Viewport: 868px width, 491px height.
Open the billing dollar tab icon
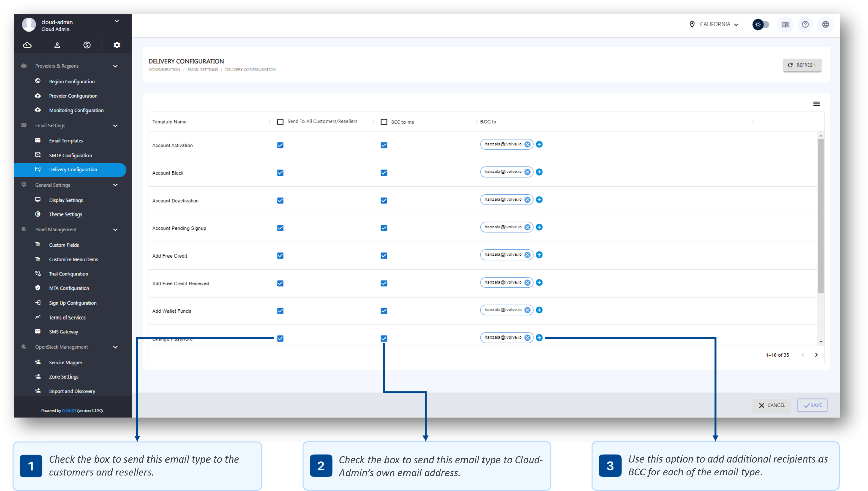pos(87,45)
